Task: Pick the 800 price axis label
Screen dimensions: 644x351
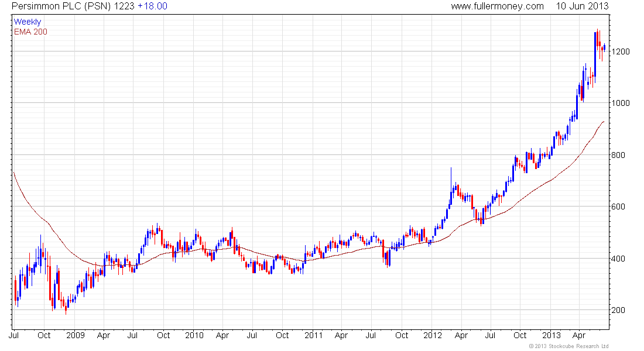Action: [619, 155]
